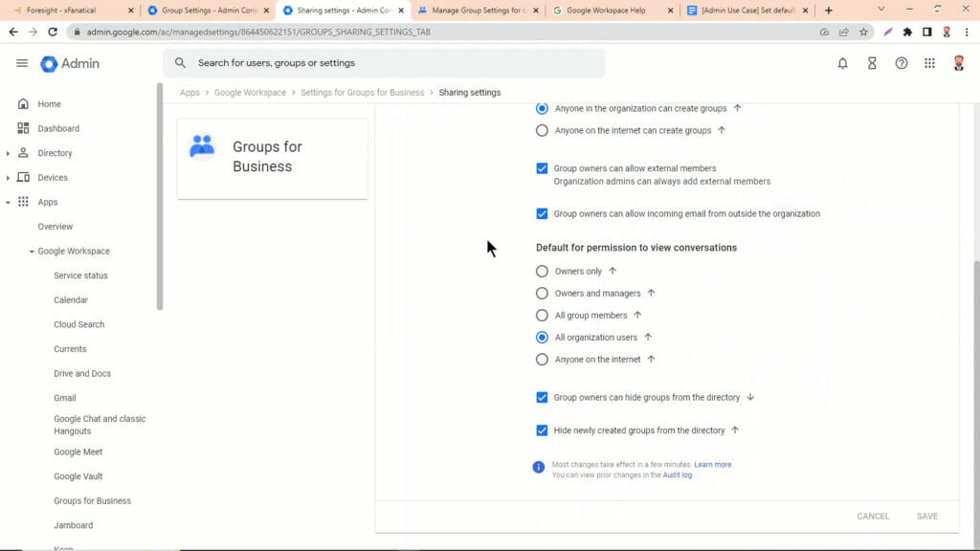Toggle the Chrome side panel icon
Viewport: 980px width, 551px height.
click(926, 32)
